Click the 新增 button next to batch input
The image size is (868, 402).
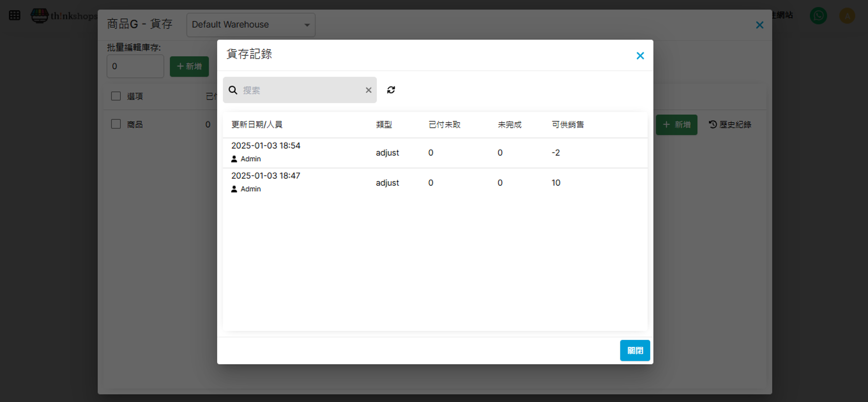point(189,67)
